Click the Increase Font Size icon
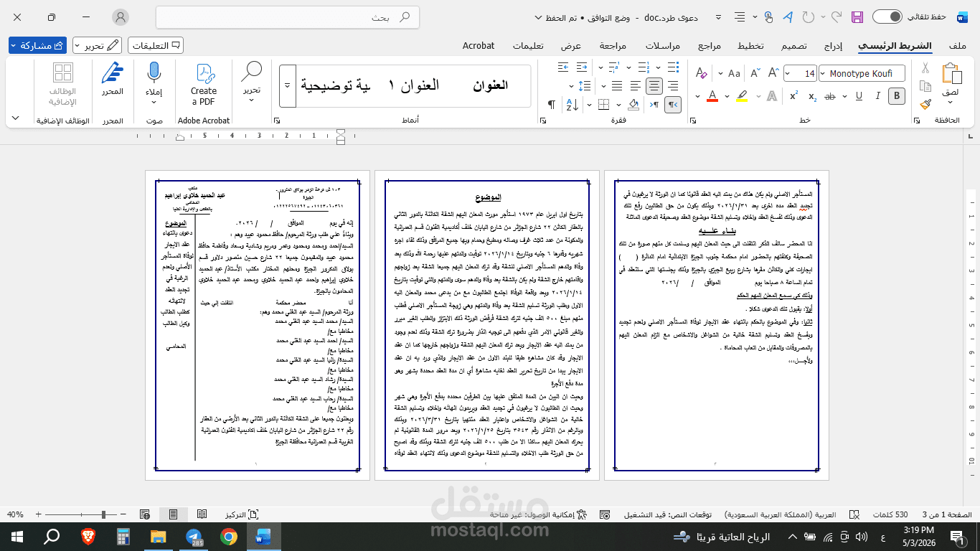 [x=773, y=73]
